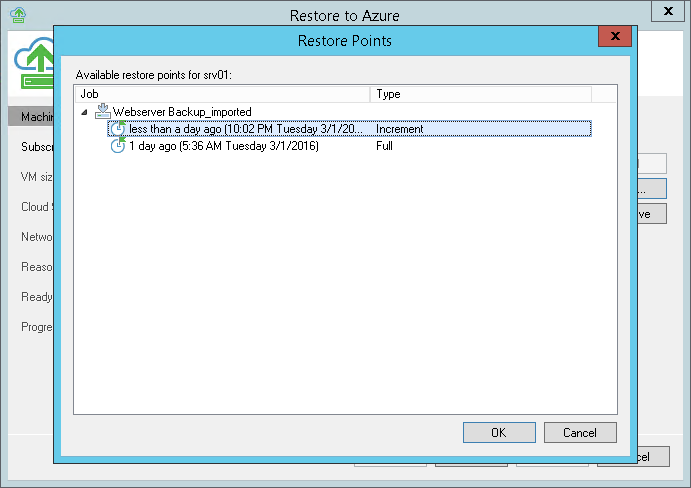Select the 1 day ago 5:36 AM restore point
Screen dimensions: 691x488
point(223,146)
